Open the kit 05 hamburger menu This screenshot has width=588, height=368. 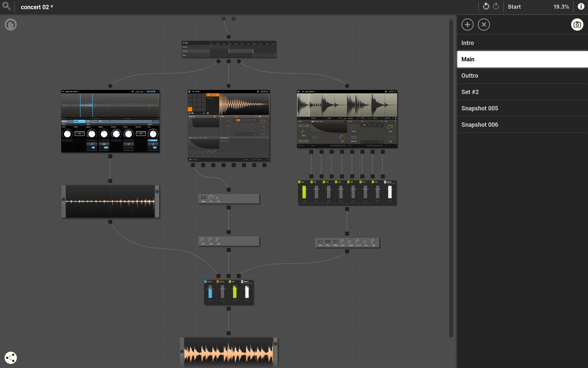[x=189, y=91]
